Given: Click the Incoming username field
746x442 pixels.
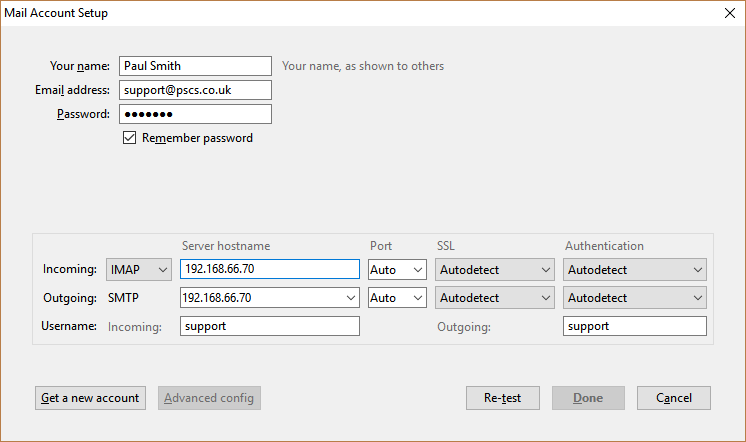Looking at the screenshot, I should (x=270, y=326).
